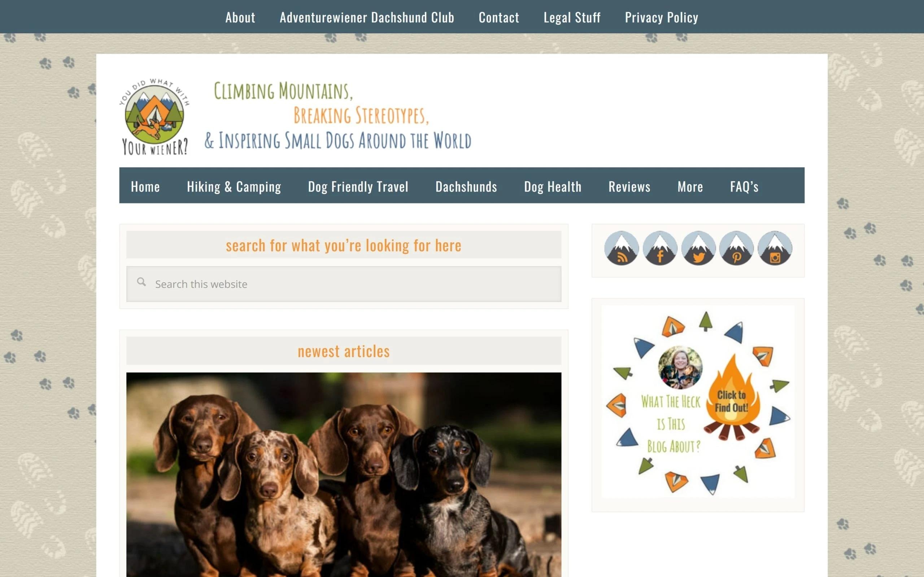This screenshot has width=924, height=577.
Task: Open the Instagram camera mountain icon
Action: pyautogui.click(x=775, y=248)
